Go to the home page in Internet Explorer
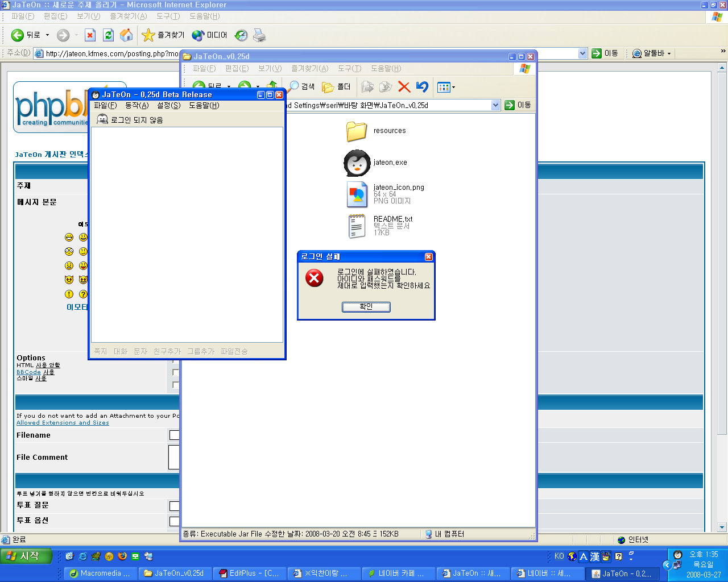This screenshot has width=728, height=582. point(126,35)
